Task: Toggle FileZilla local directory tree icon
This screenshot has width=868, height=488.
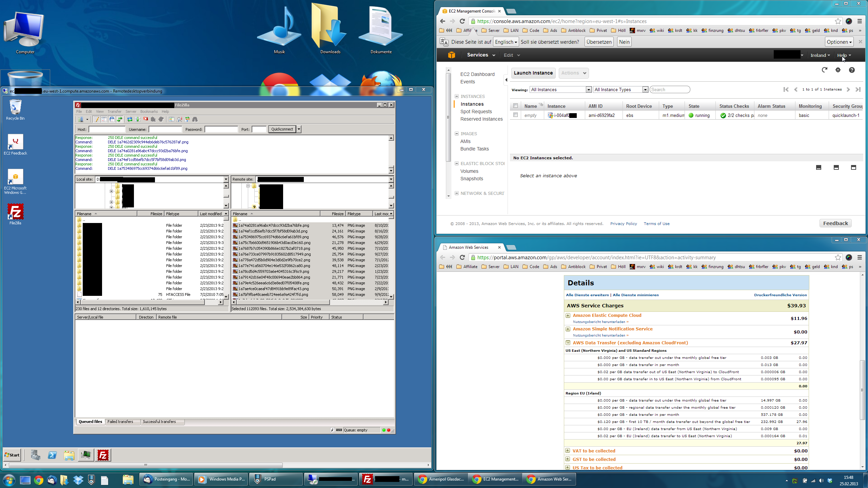Action: coord(104,119)
